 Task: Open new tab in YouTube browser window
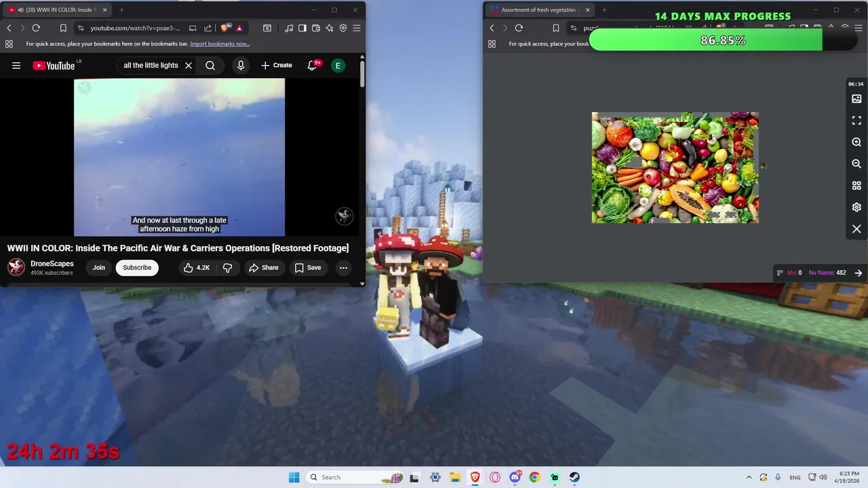click(x=121, y=10)
